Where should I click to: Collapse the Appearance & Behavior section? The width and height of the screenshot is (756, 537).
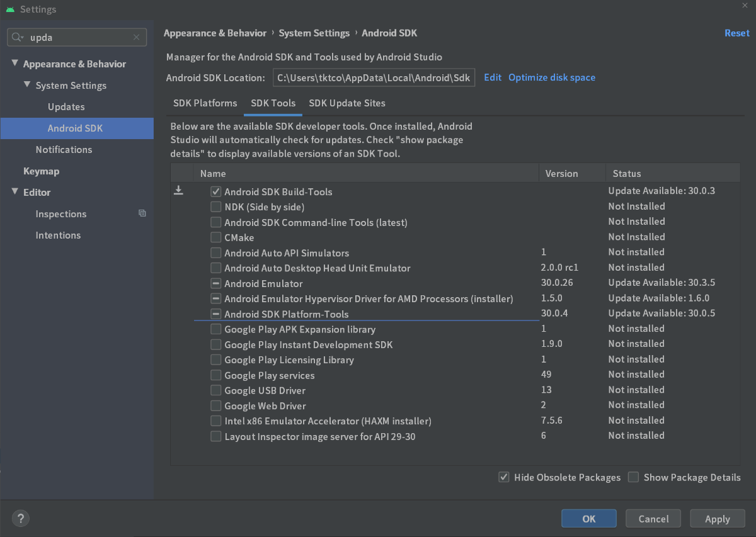tap(14, 64)
